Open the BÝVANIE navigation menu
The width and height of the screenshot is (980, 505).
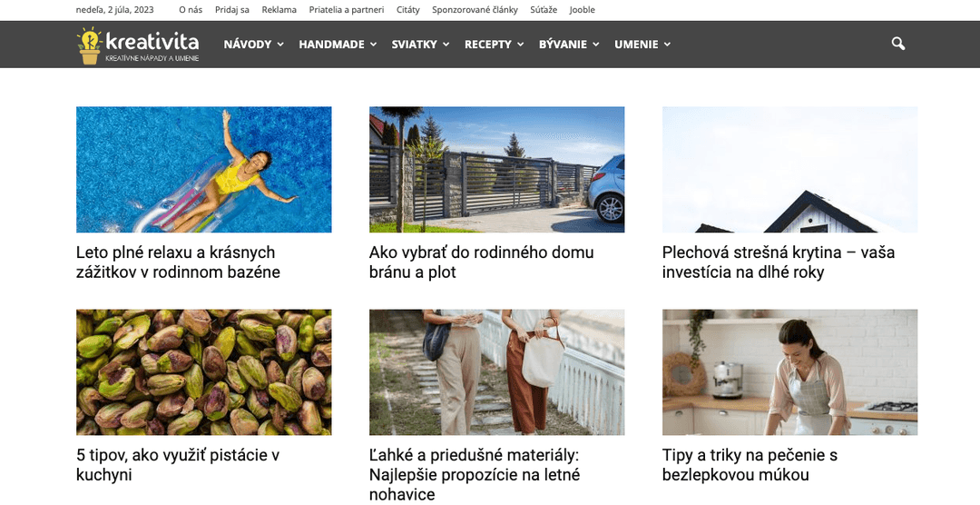[569, 45]
